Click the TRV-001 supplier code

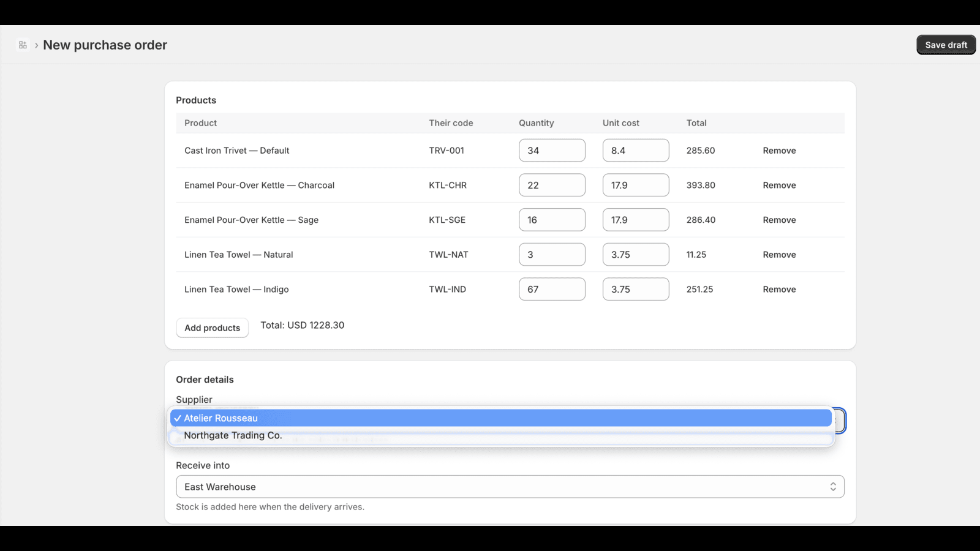[x=447, y=151]
